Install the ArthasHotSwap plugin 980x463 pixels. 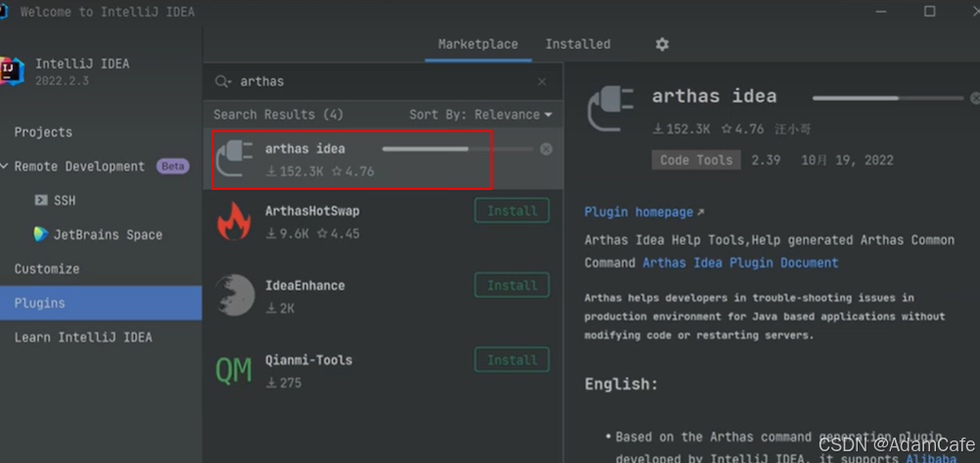[x=512, y=210]
